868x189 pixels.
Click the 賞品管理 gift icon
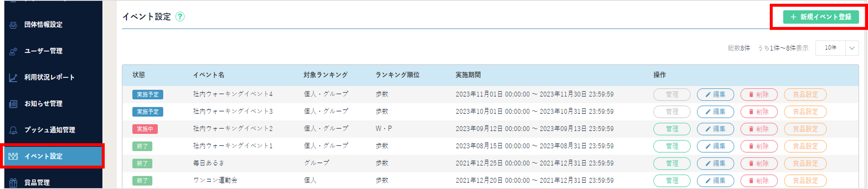13,183
